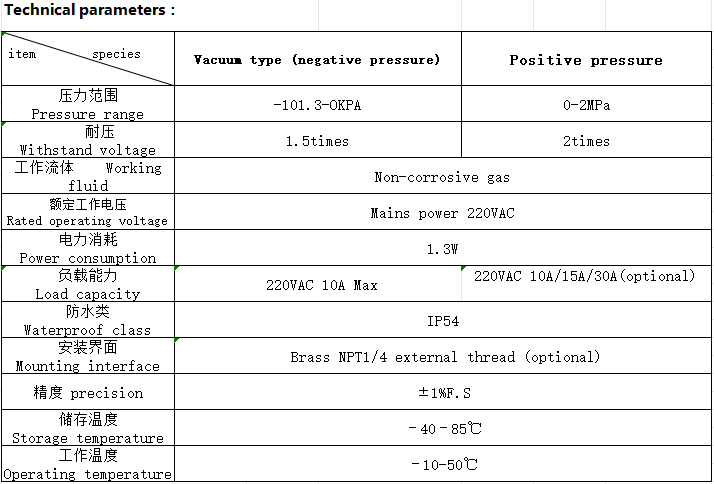Click the 'IP54' waterproof class cell
The image size is (714, 484).
coord(442,321)
